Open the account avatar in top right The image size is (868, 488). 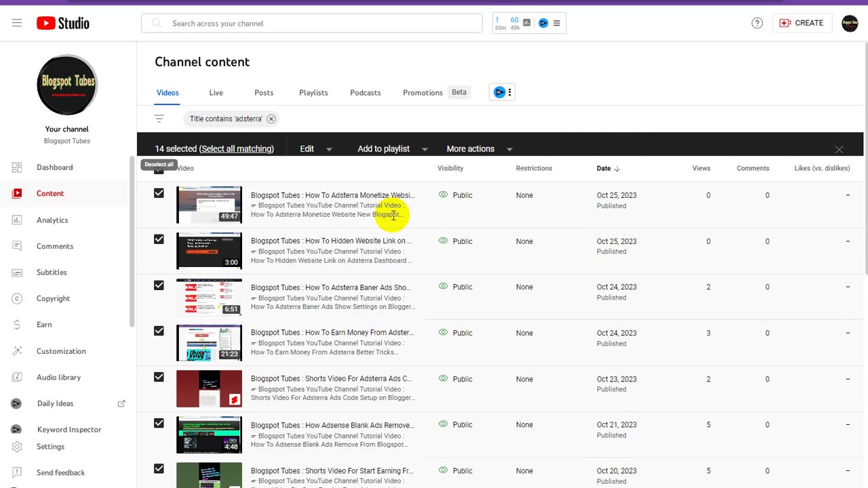pos(850,23)
